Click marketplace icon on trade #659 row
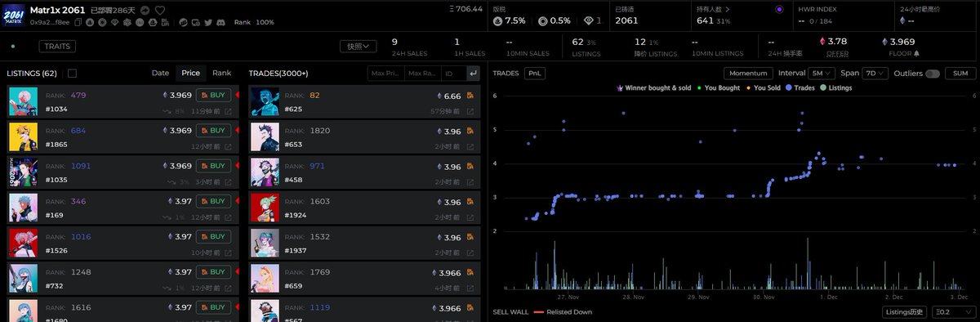The height and width of the screenshot is (322, 980). 471,272
